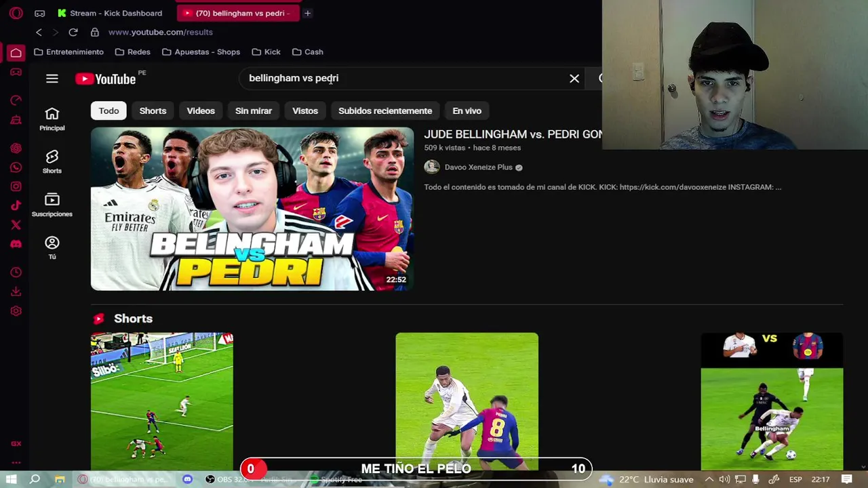
Task: Click the GX Corner gamepad icon in the sidebar
Action: click(x=16, y=73)
